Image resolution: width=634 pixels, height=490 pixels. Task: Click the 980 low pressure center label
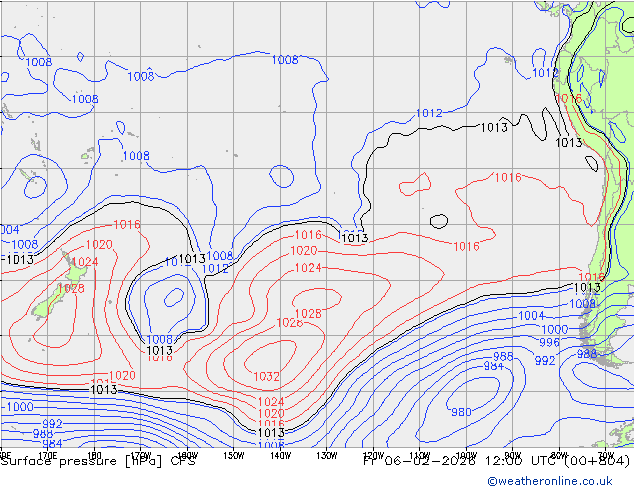461,412
